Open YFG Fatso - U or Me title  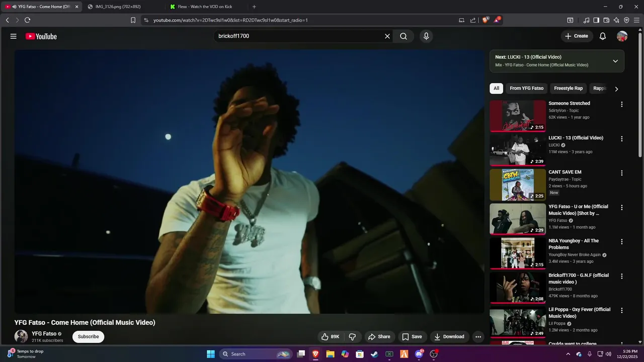(x=578, y=210)
